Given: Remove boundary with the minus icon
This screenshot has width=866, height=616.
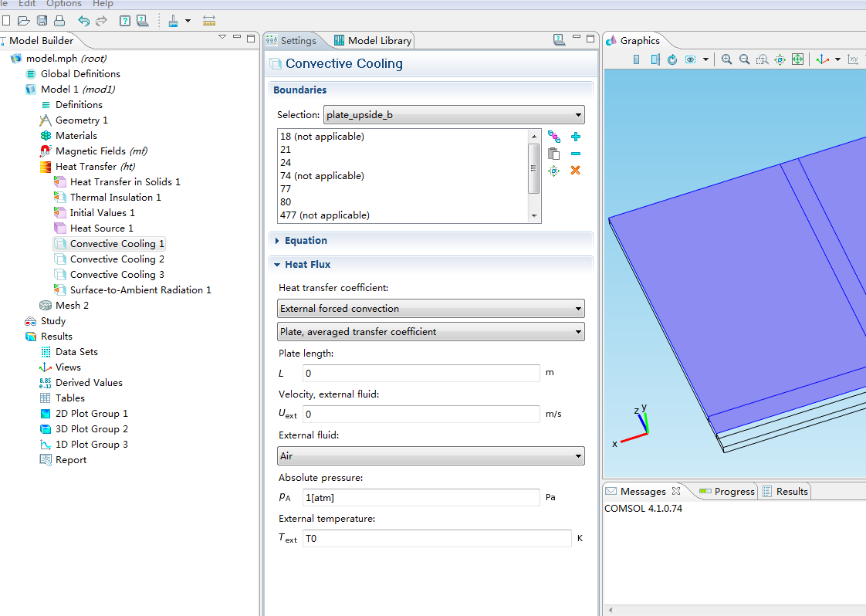Looking at the screenshot, I should point(575,154).
